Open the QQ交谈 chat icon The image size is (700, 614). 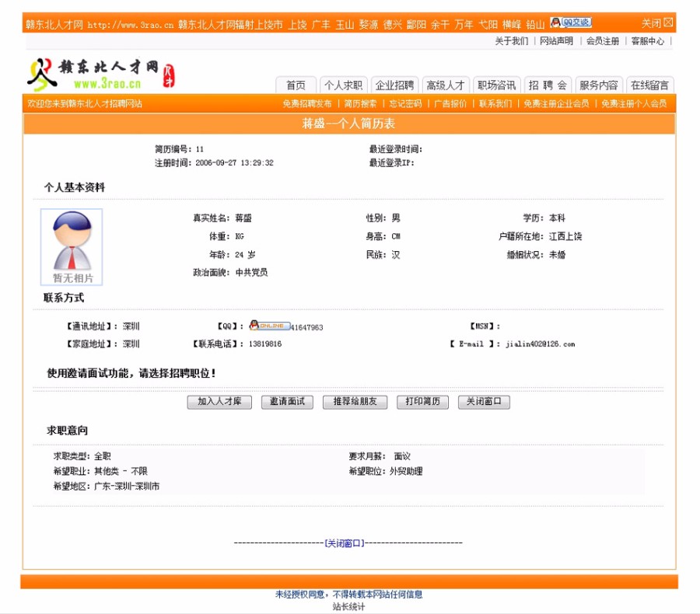tap(572, 22)
